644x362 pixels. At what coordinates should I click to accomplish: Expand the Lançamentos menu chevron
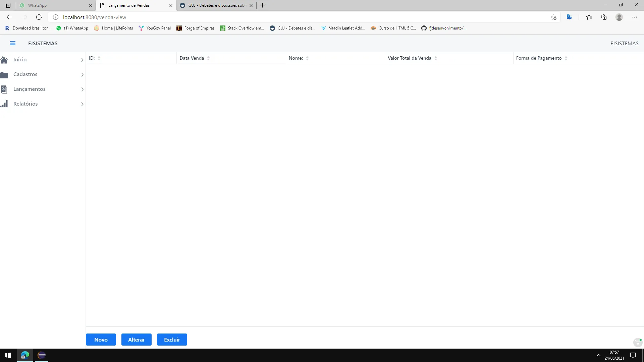[x=82, y=89]
